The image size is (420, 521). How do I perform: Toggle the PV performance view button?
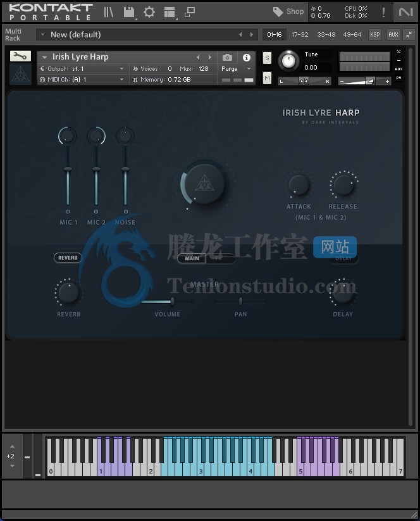click(x=398, y=78)
